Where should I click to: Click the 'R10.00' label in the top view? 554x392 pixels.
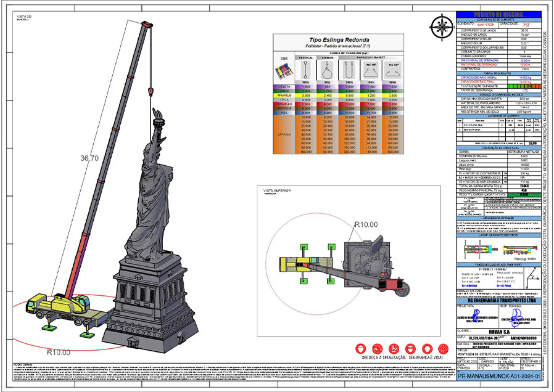click(x=366, y=224)
